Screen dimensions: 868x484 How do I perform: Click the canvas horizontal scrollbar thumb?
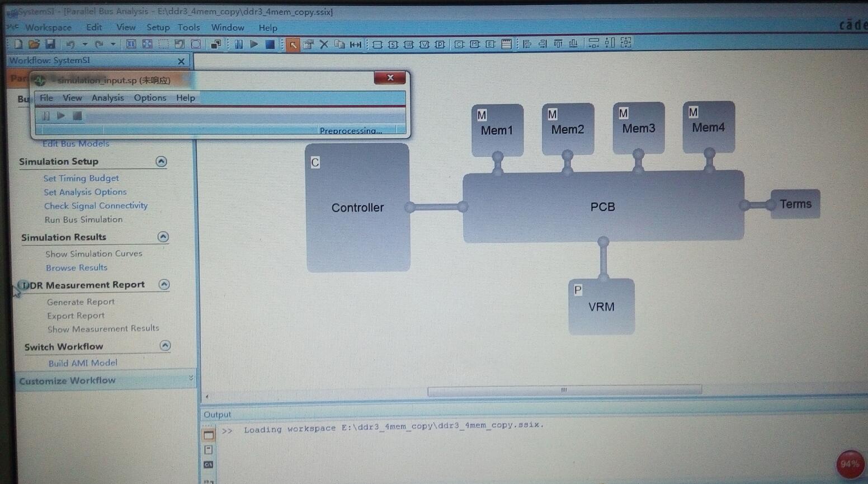[x=564, y=390]
